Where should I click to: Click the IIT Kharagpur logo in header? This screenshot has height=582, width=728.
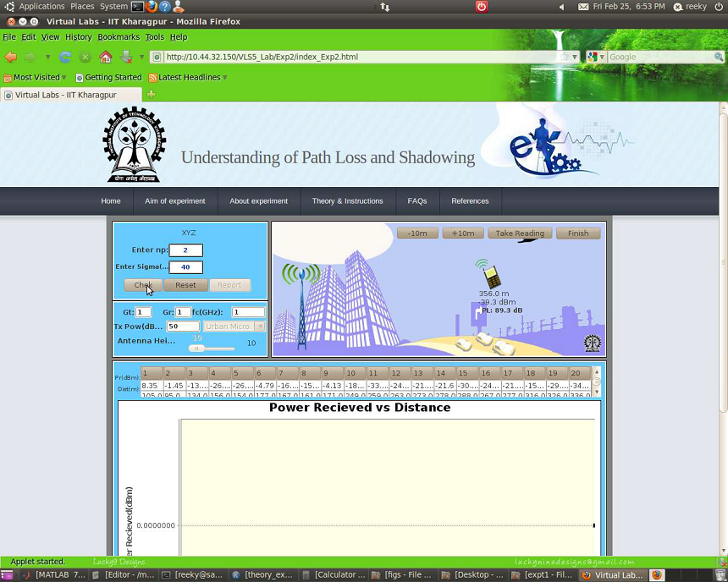pyautogui.click(x=135, y=145)
